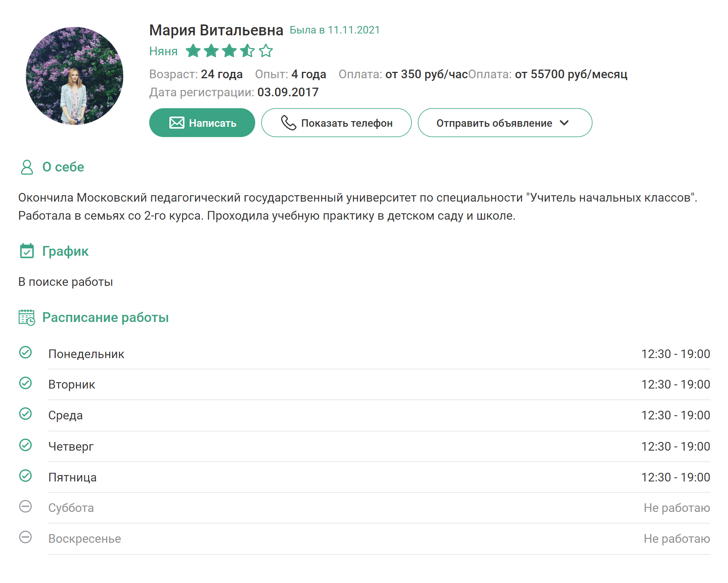Click the Вторник day label
The image size is (728, 583).
pyautogui.click(x=72, y=385)
